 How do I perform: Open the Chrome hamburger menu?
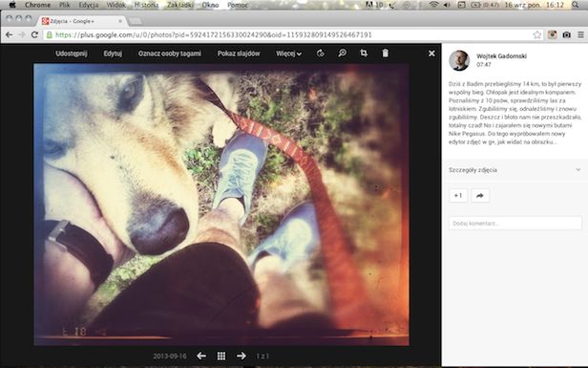[580, 35]
